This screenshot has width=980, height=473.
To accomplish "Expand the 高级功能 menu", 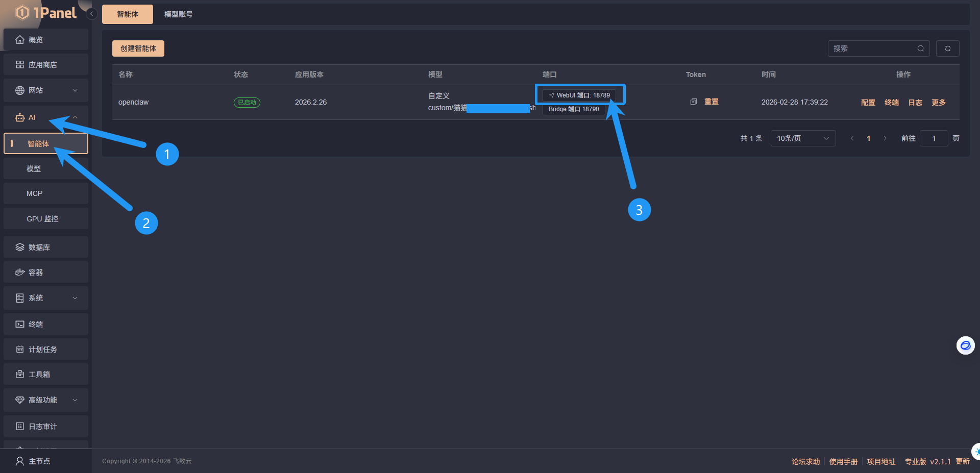I will tap(45, 400).
